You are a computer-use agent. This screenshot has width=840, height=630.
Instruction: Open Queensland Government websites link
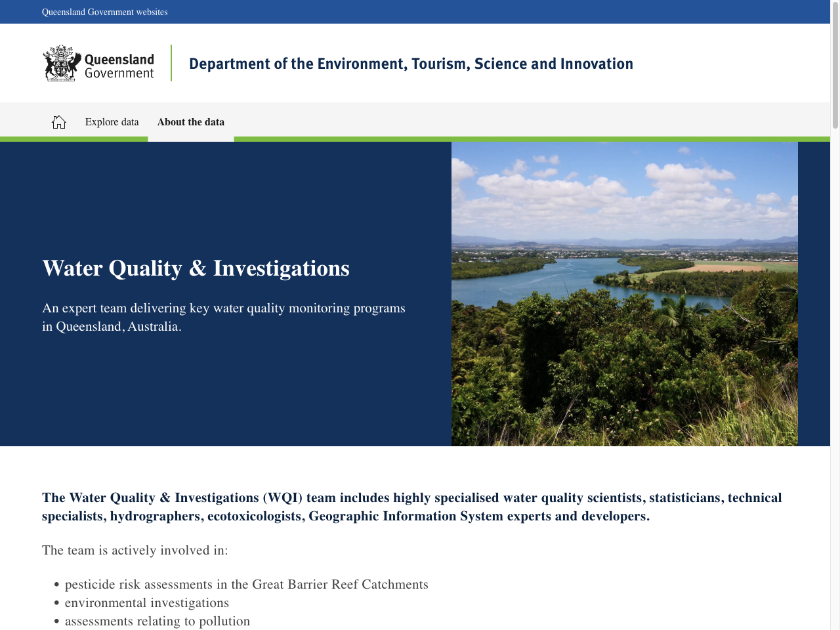point(105,12)
